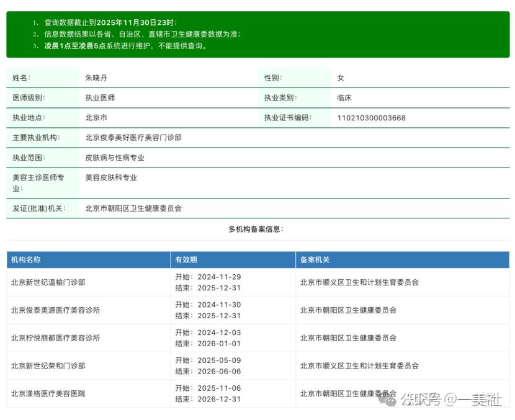Click the 执业地点 value 北京市
Viewport: 515px width, 420px height.
tap(93, 117)
